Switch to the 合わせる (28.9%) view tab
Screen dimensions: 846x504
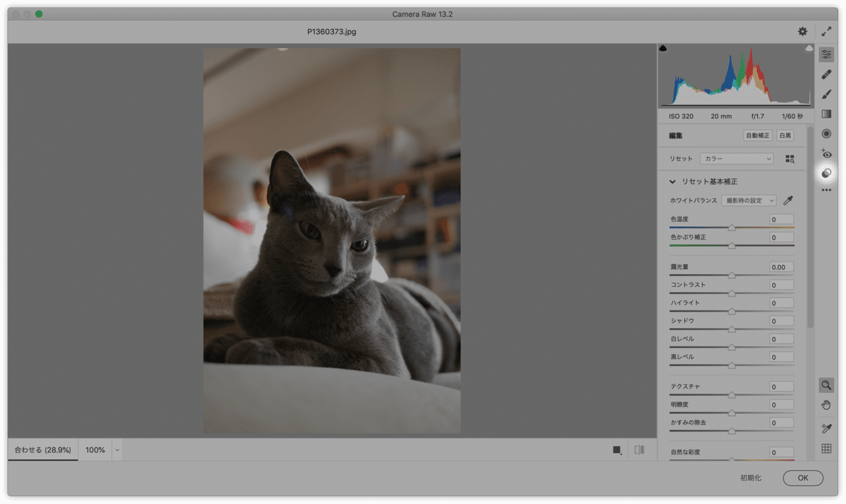tap(42, 450)
